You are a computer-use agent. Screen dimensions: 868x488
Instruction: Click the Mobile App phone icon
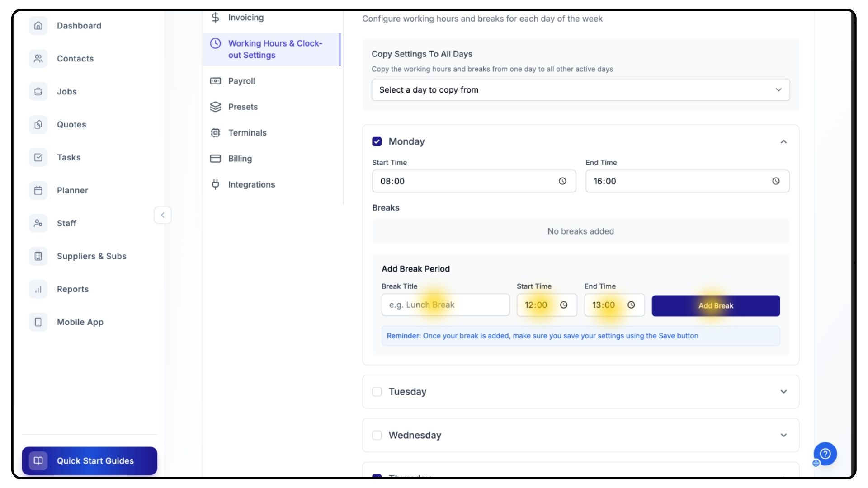click(38, 322)
